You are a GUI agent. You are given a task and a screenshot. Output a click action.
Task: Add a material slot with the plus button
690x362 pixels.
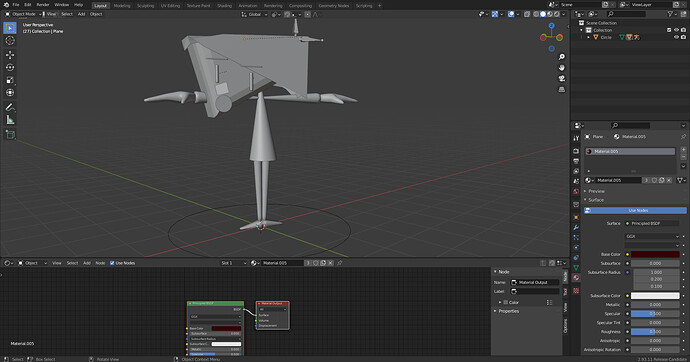(683, 150)
